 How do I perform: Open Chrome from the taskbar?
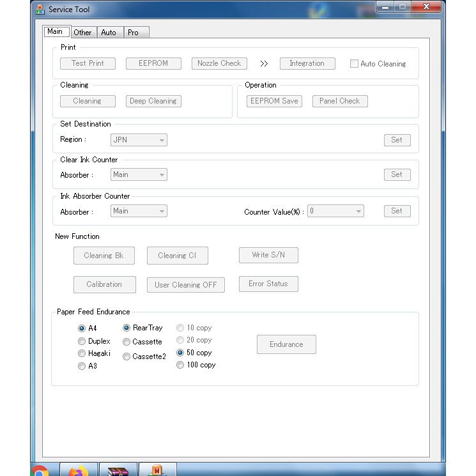click(x=40, y=471)
